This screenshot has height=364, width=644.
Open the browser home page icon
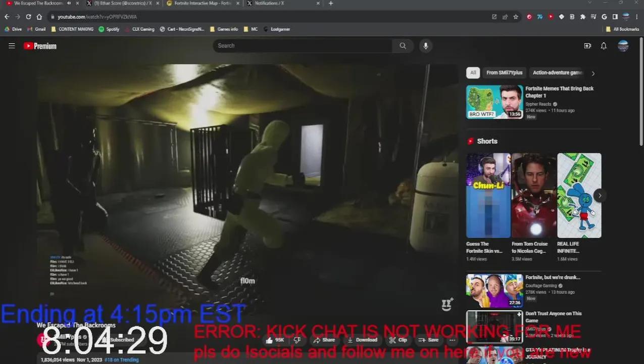pyautogui.click(x=39, y=17)
